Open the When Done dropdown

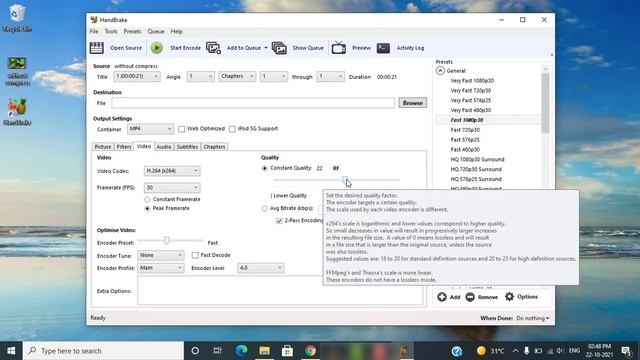point(533,318)
